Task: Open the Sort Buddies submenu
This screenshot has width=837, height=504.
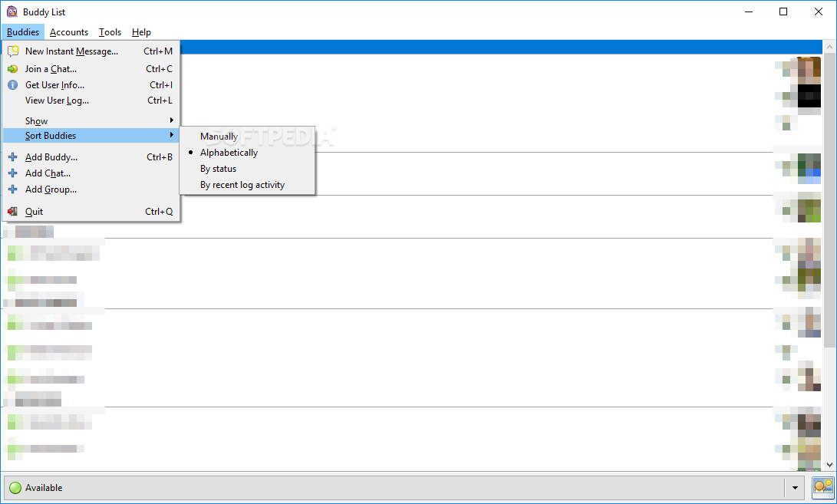Action: point(91,136)
